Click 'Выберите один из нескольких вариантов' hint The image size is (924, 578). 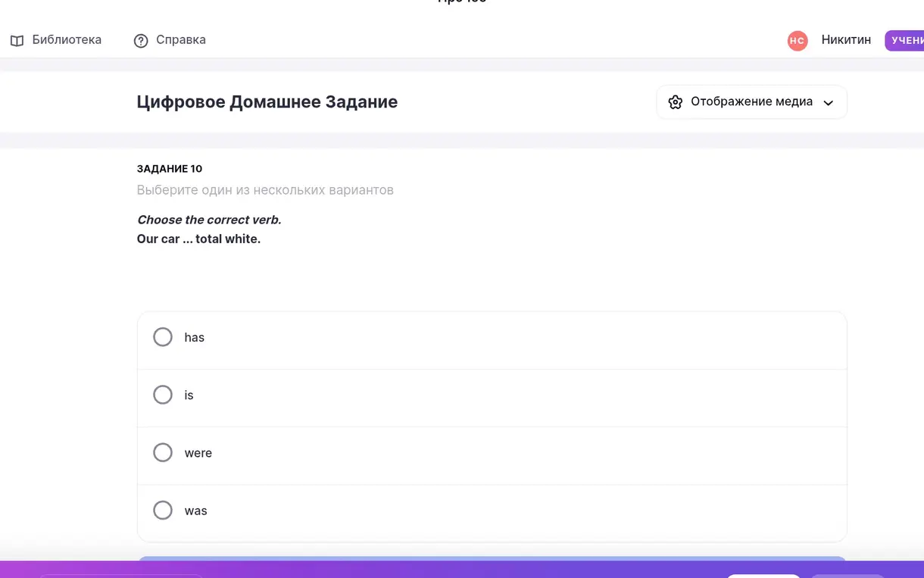pyautogui.click(x=265, y=190)
